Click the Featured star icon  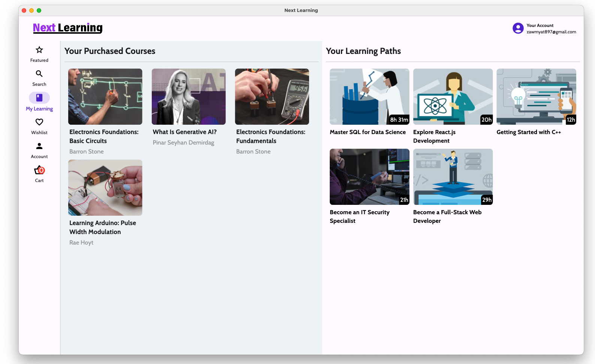pos(39,50)
